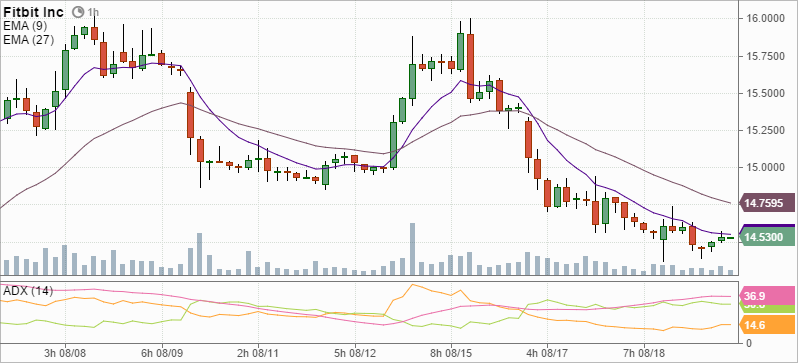Select the "EMA (9)" indicator label
798x363 pixels.
25,25
